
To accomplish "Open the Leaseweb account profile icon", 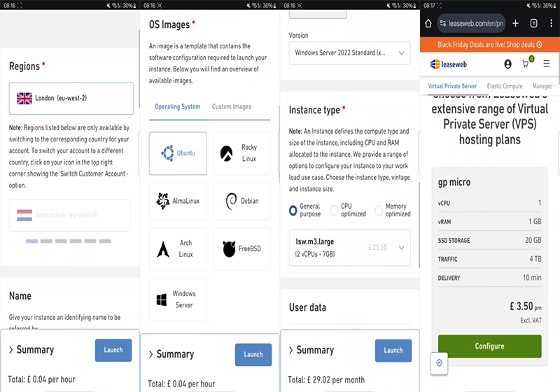I will pos(507,64).
